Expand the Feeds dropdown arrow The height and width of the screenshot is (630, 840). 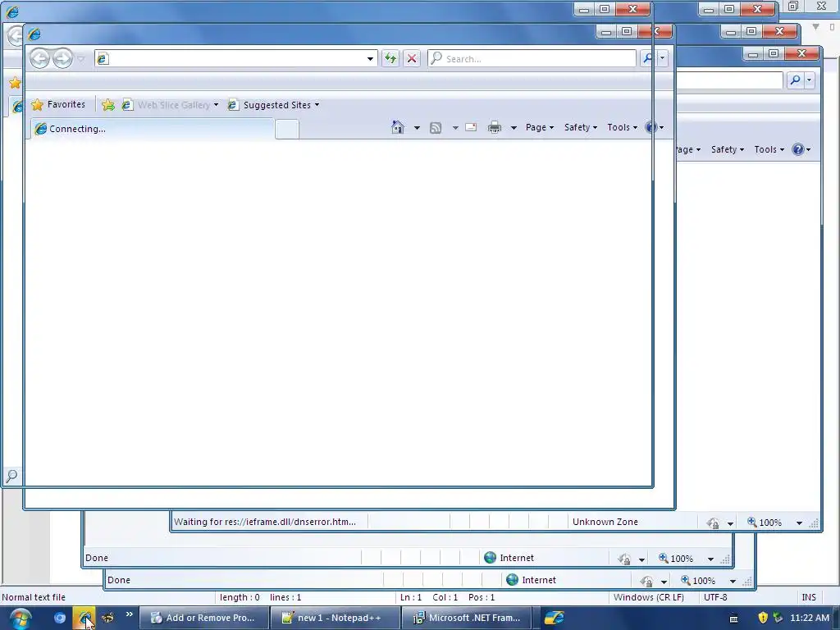(455, 127)
